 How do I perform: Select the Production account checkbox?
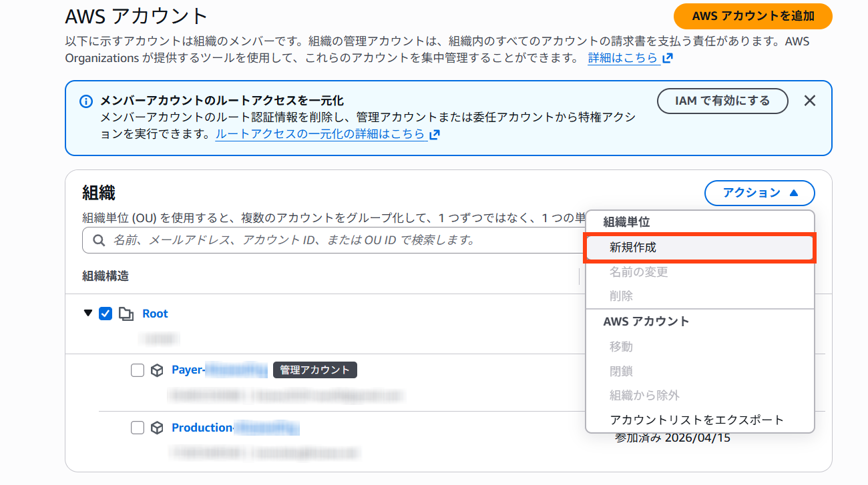coord(138,428)
